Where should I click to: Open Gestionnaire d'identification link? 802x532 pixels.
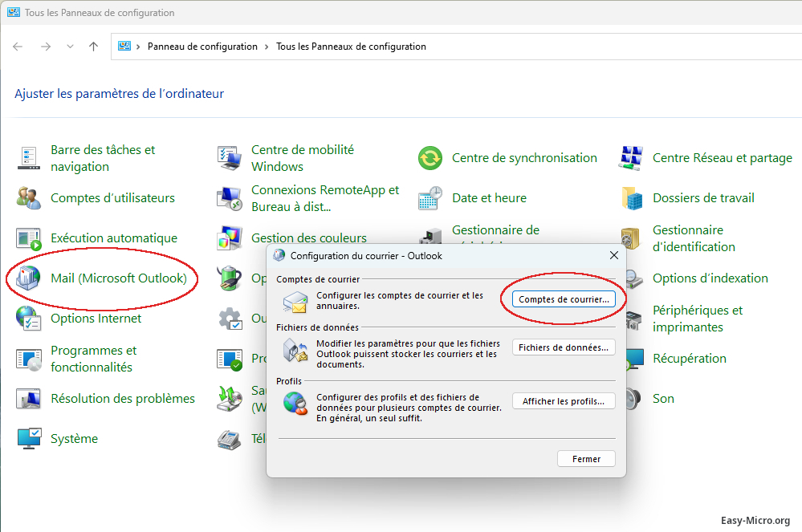pos(694,238)
